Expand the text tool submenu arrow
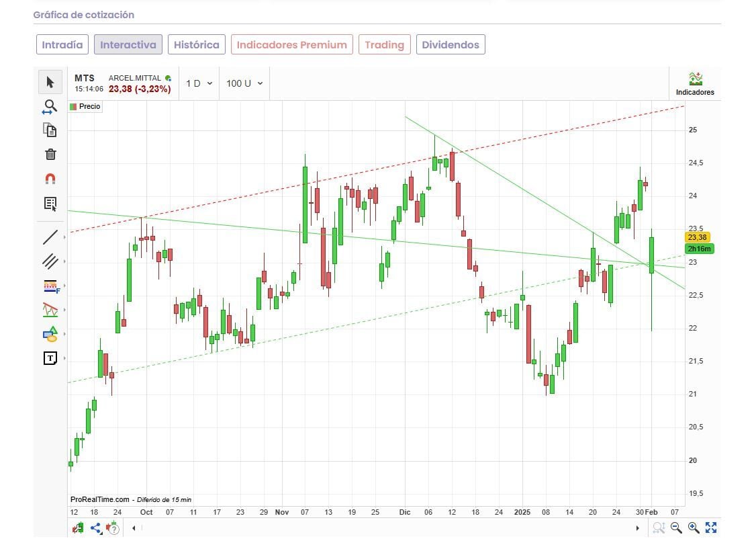Image resolution: width=756 pixels, height=547 pixels. coord(64,358)
